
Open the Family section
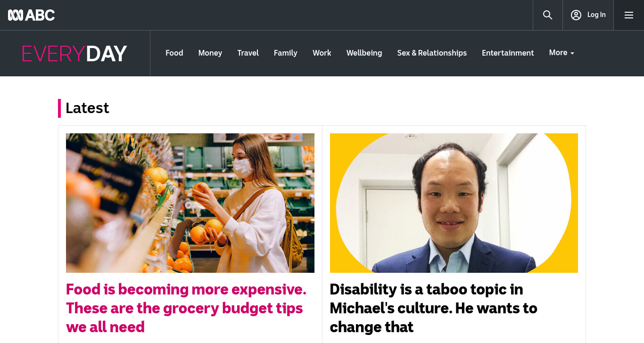click(x=285, y=53)
